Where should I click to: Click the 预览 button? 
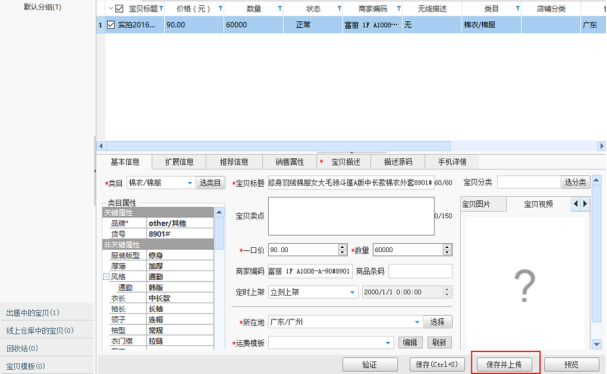(x=571, y=364)
